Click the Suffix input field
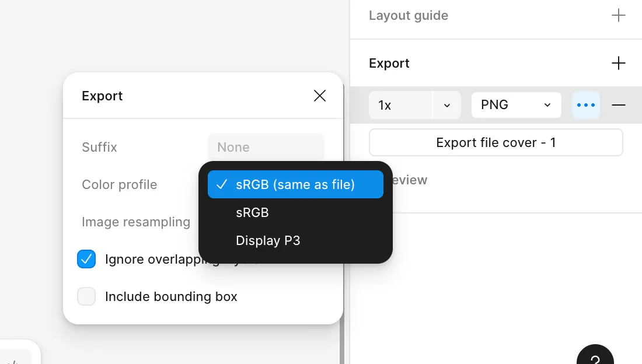This screenshot has height=364, width=642. click(266, 147)
